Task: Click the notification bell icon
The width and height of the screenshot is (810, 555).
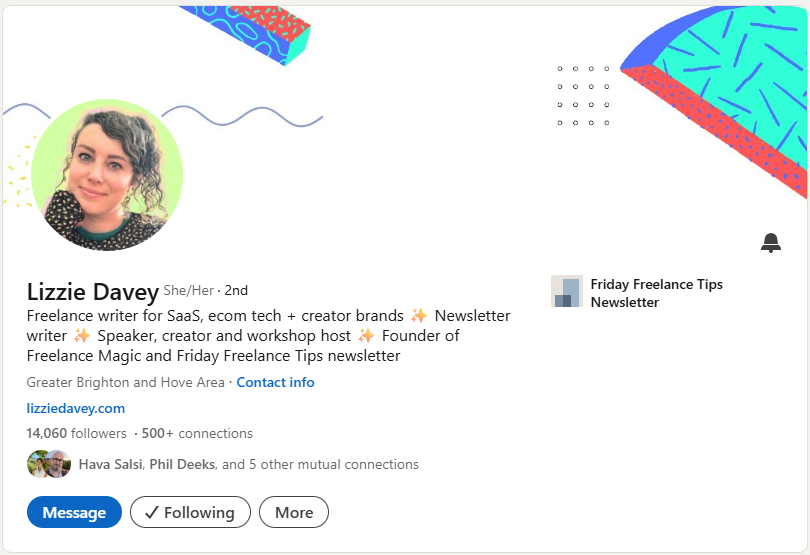Action: tap(770, 243)
